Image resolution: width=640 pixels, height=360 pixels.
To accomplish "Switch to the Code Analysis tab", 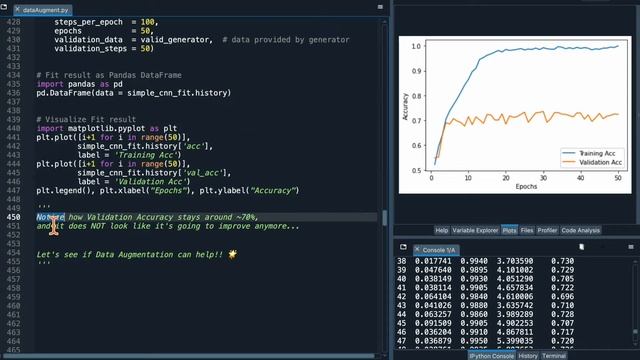I will [580, 231].
